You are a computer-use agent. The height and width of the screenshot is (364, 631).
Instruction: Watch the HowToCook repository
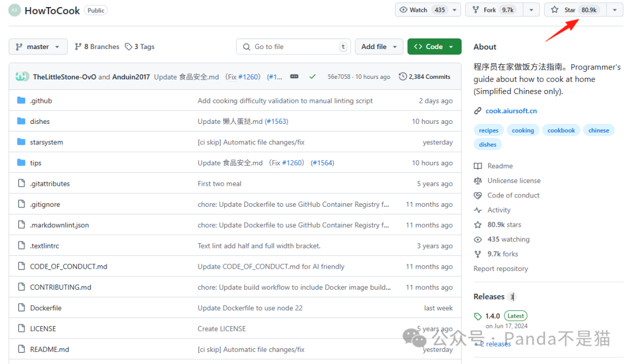point(422,10)
